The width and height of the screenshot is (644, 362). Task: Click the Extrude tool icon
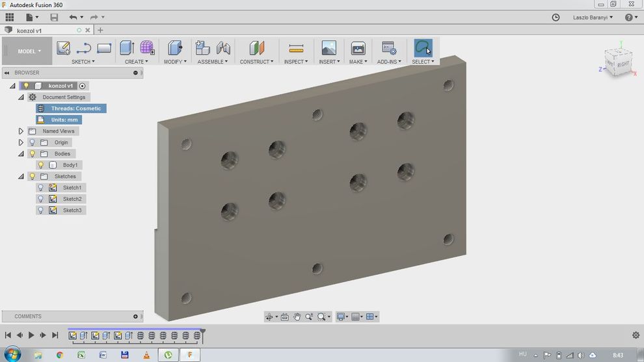[127, 48]
